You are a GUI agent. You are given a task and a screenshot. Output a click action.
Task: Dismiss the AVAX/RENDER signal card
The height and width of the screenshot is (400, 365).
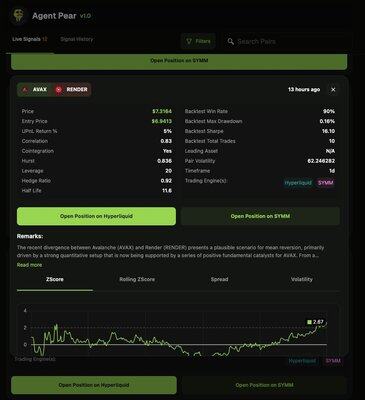[x=333, y=89]
